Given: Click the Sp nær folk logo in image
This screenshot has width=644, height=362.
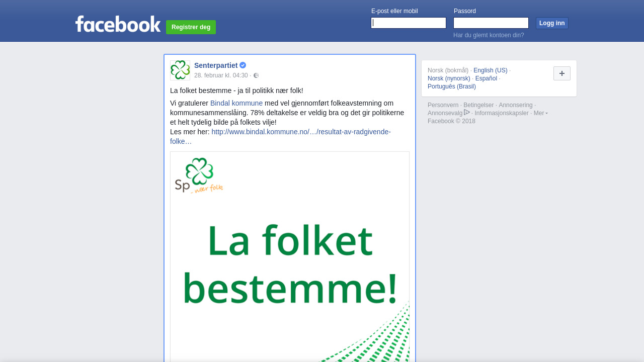Looking at the screenshot, I should [199, 176].
